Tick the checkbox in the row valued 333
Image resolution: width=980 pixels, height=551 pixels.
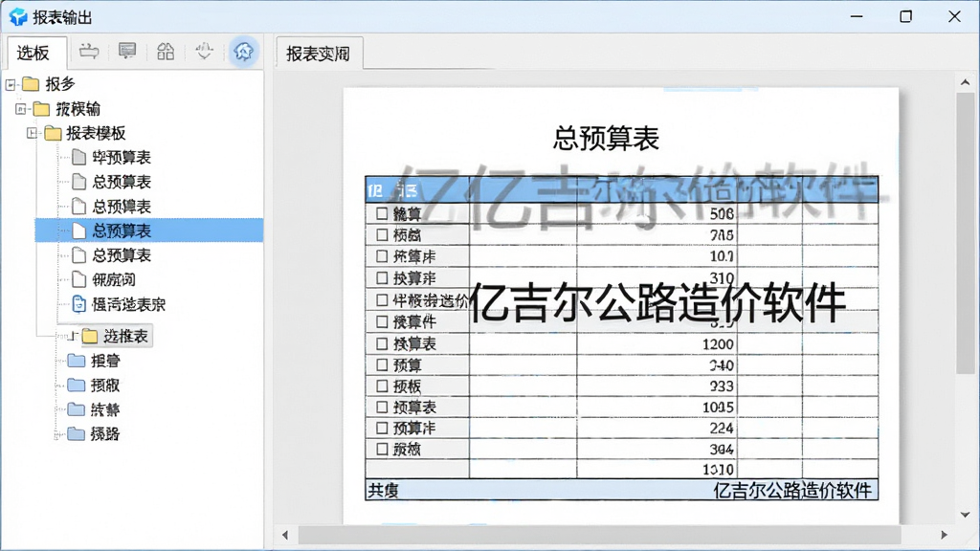pos(382,386)
